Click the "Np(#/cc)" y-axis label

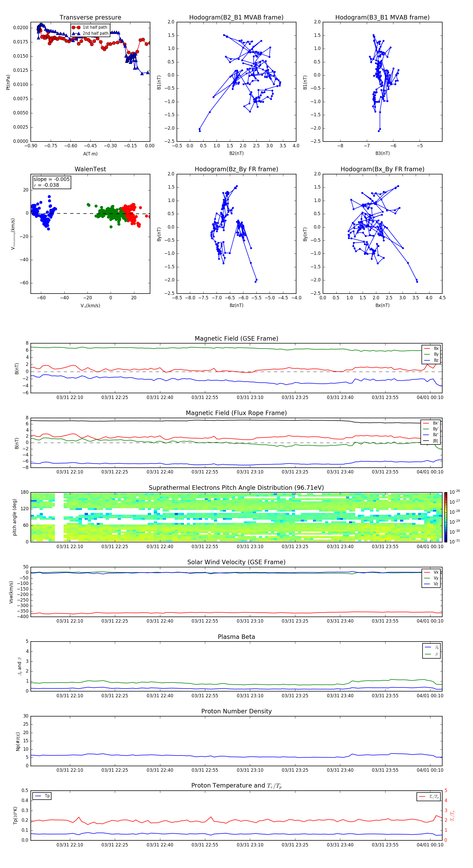[18, 741]
